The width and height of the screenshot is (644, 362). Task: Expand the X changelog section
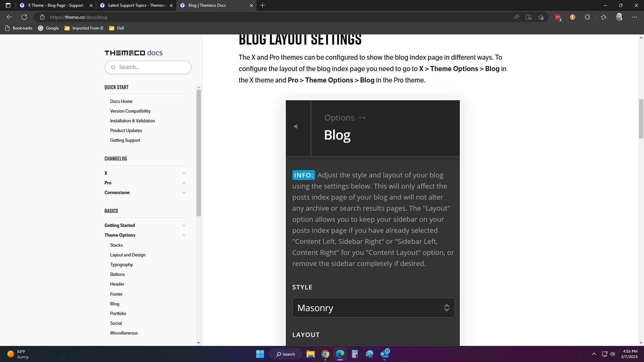coord(183,173)
